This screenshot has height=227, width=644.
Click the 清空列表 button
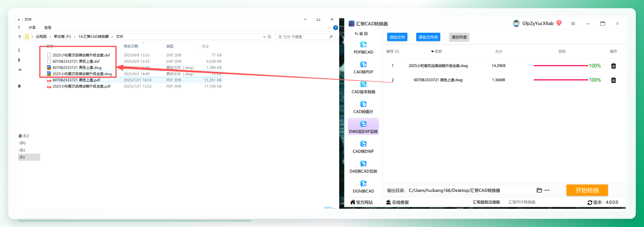(x=459, y=37)
